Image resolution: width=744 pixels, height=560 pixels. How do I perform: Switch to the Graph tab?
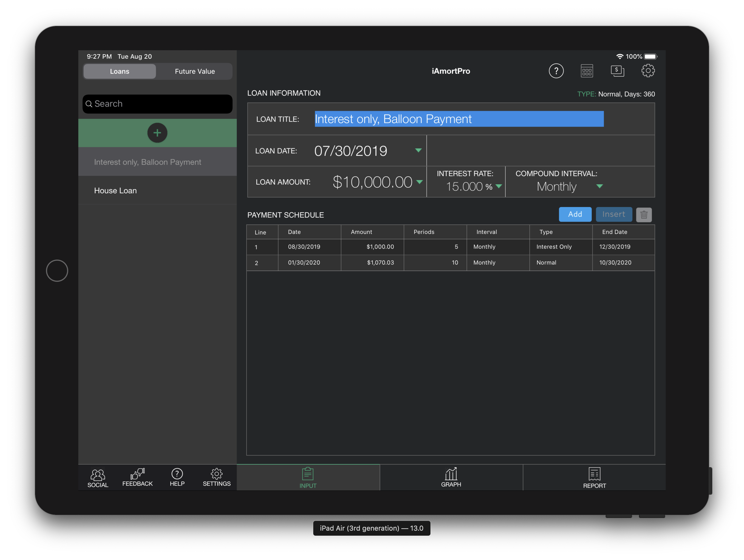(x=451, y=477)
